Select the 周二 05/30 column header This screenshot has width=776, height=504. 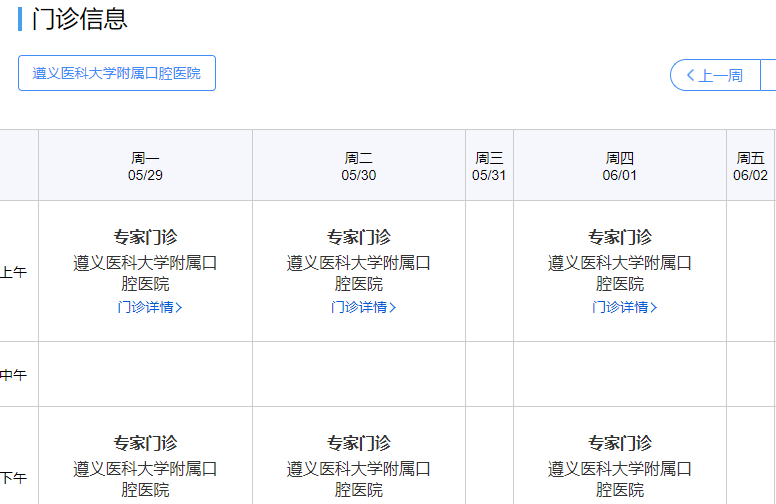(359, 166)
